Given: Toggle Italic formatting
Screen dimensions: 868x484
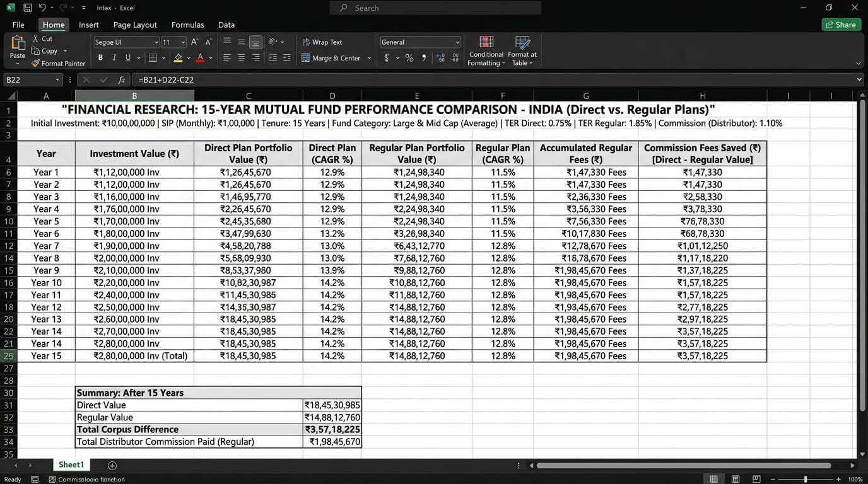Looking at the screenshot, I should pyautogui.click(x=114, y=58).
